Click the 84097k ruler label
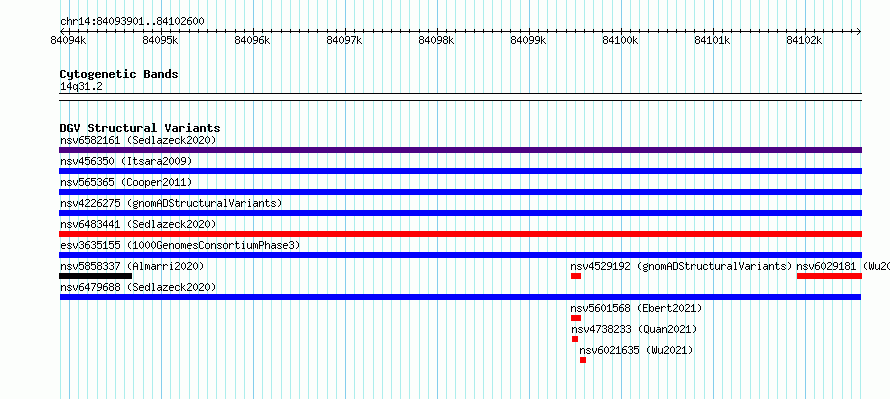 pos(345,41)
